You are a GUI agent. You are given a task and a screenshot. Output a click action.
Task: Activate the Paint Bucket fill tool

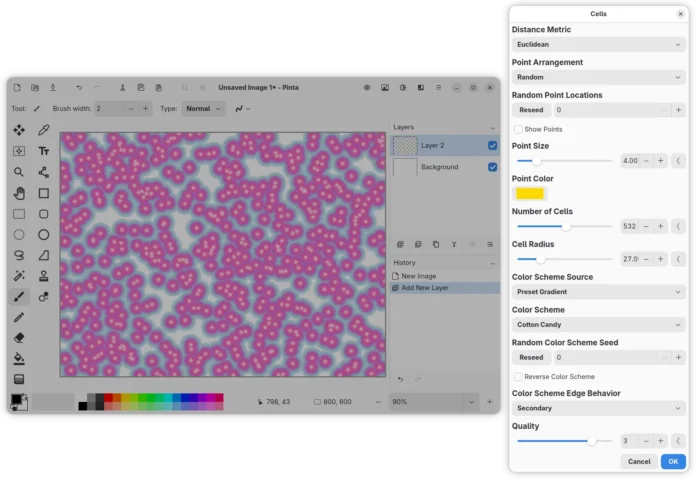pyautogui.click(x=19, y=358)
